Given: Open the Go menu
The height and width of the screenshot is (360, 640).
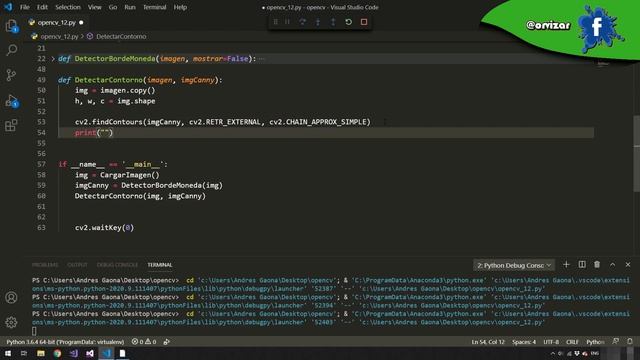Looking at the screenshot, I should click(x=113, y=7).
